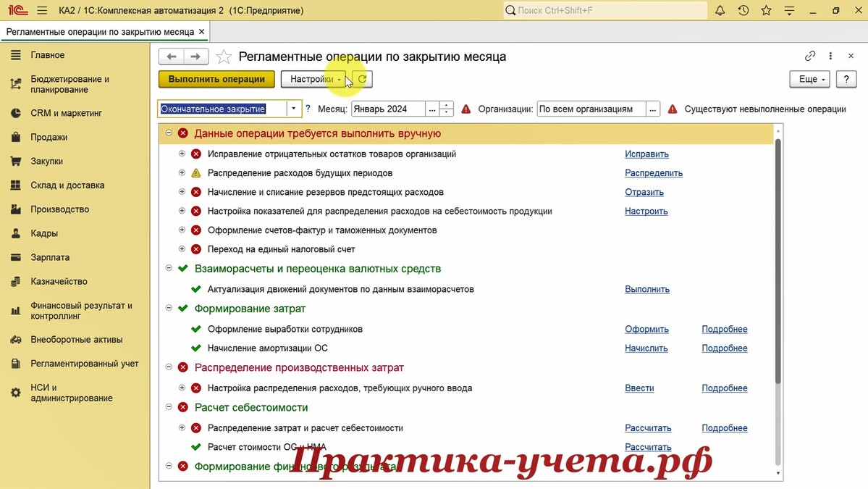Screen dimensions: 868x489
Task: Expand 'Исправление отрицательных остатков' row
Action: (182, 154)
